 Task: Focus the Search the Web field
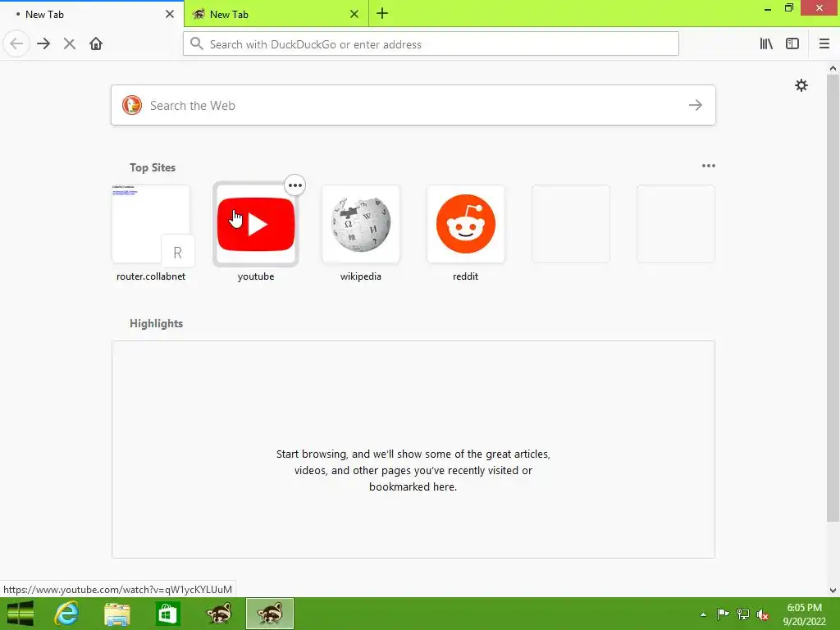(x=413, y=105)
